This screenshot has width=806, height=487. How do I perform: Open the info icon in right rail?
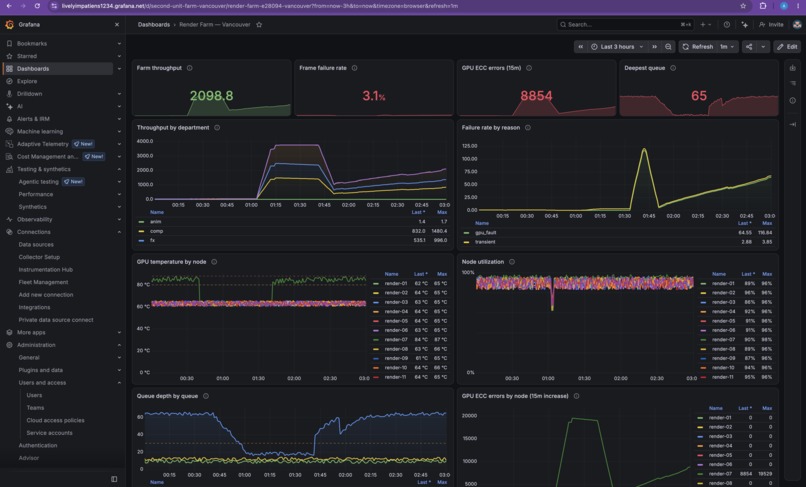[793, 101]
